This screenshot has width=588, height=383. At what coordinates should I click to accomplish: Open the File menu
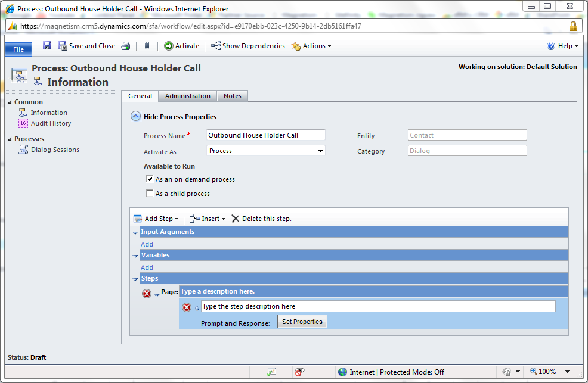(x=18, y=49)
